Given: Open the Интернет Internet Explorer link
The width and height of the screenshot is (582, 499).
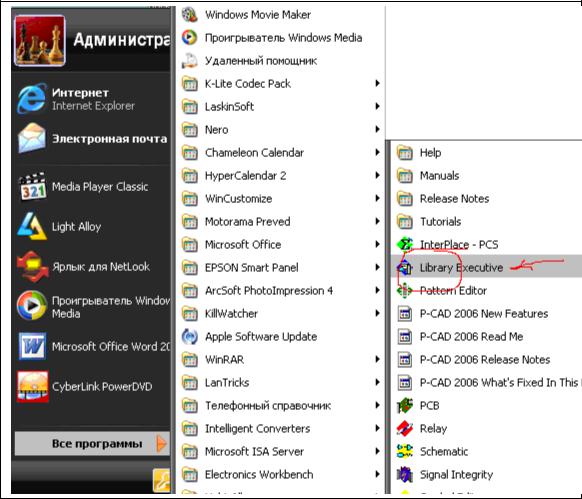Looking at the screenshot, I should 93,99.
